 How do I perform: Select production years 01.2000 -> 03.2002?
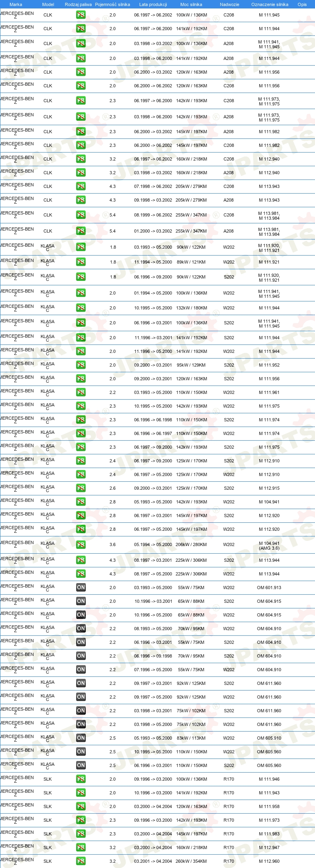tap(153, 231)
